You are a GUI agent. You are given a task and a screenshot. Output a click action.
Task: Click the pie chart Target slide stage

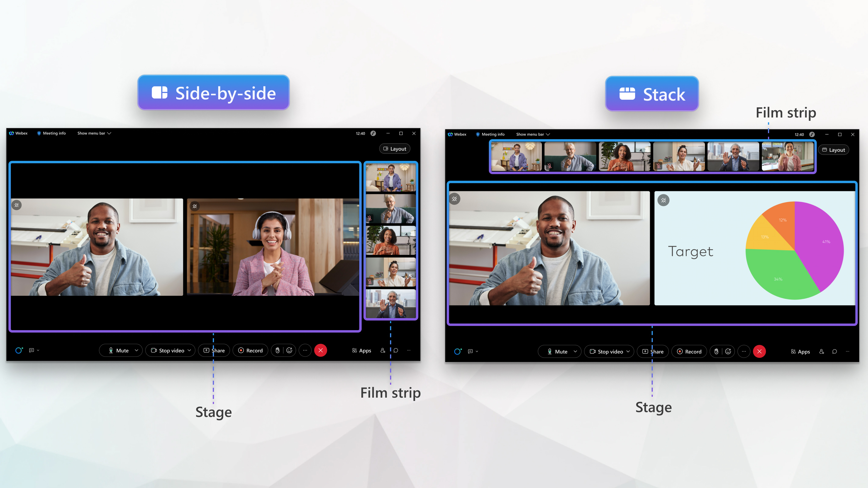[754, 250]
